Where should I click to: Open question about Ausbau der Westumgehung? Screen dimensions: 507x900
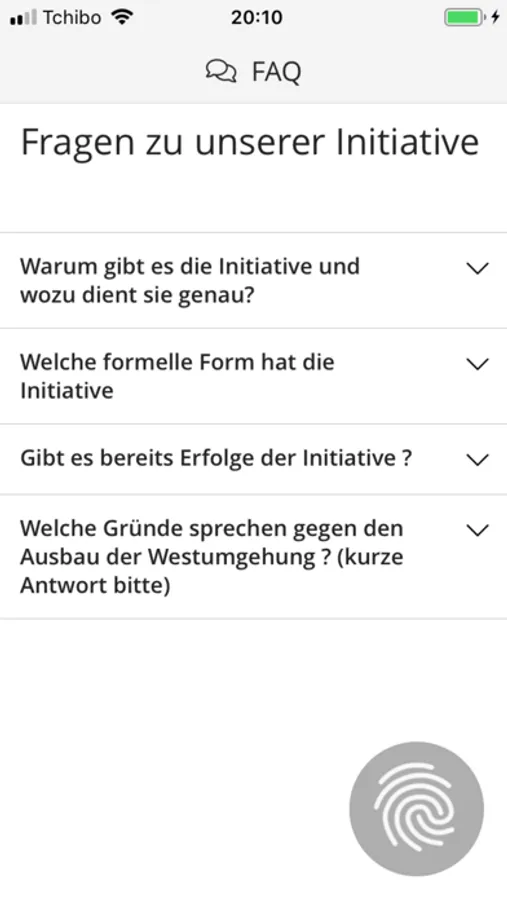coord(253,557)
